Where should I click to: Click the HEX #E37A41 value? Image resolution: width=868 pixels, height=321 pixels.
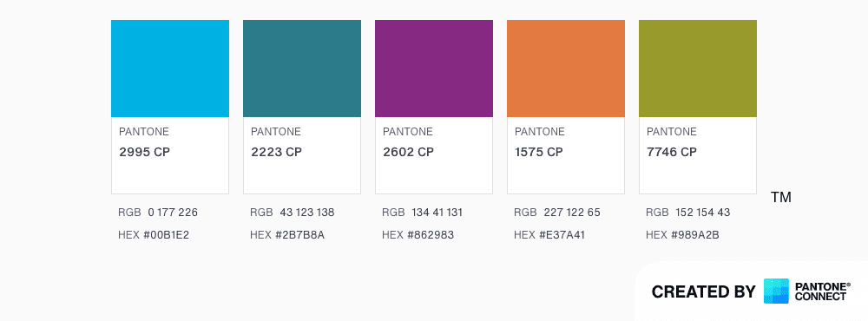pos(549,235)
